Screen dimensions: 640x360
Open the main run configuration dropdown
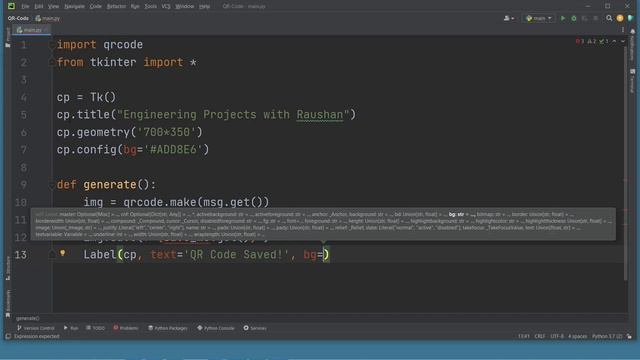[539, 18]
